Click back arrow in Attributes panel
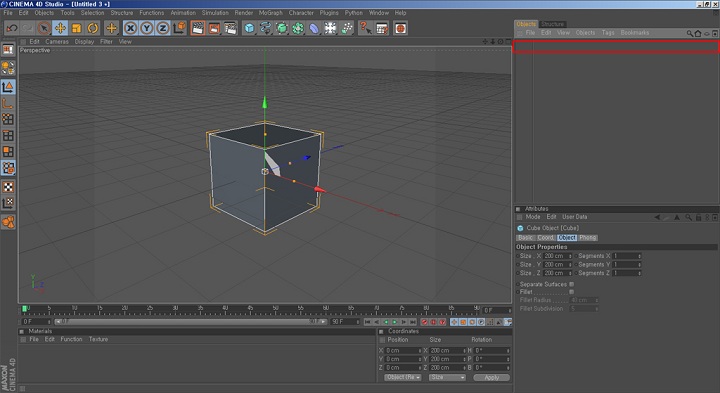 point(657,218)
